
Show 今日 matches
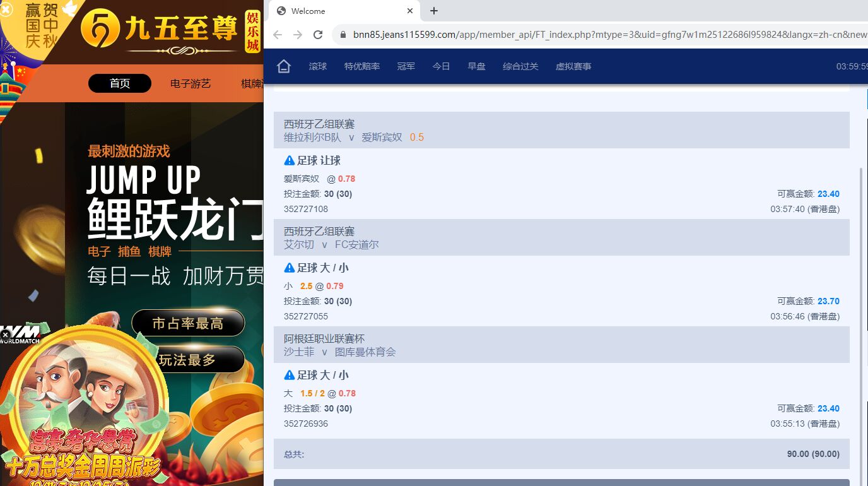[x=442, y=66]
